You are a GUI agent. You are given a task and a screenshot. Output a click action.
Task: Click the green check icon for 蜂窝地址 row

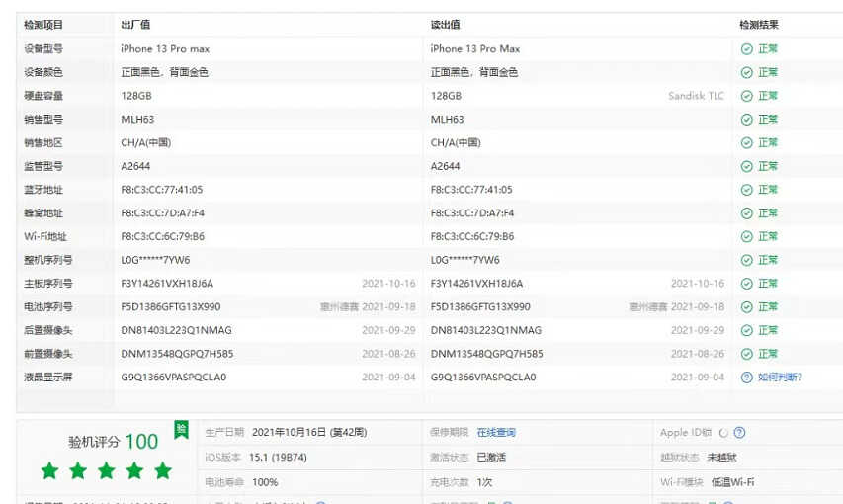pyautogui.click(x=747, y=213)
